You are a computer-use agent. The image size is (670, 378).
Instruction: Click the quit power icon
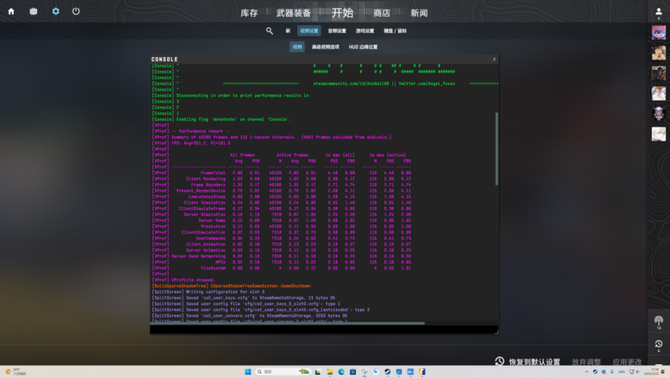[76, 12]
